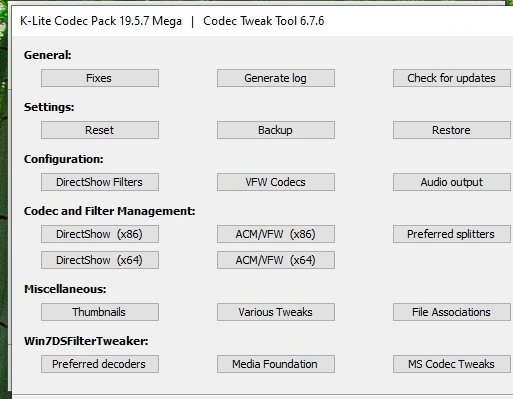Click the Codec and Filter Management heading
513x399 pixels.
[109, 211]
